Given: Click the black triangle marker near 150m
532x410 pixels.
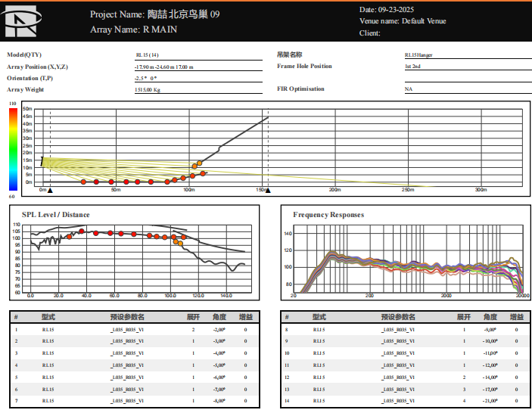Looking at the screenshot, I should point(268,190).
